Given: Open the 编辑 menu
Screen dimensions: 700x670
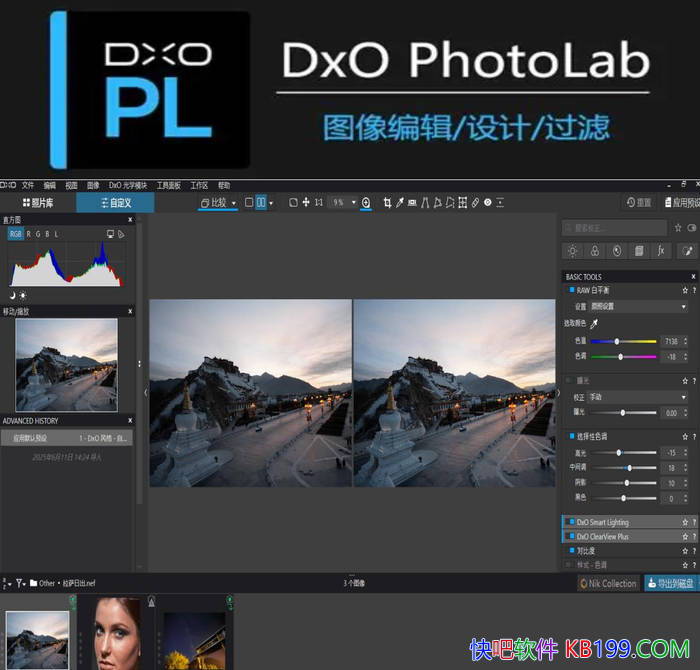Looking at the screenshot, I should click(x=50, y=185).
